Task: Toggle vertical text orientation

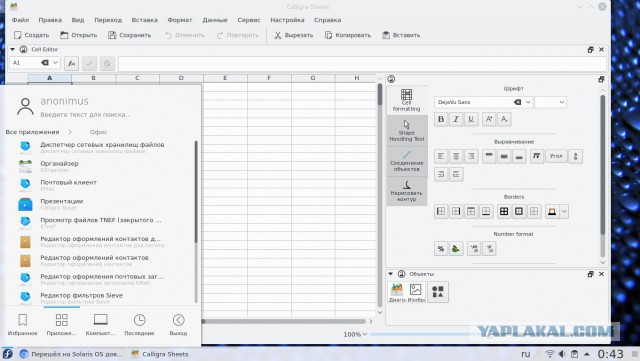Action: [x=576, y=156]
